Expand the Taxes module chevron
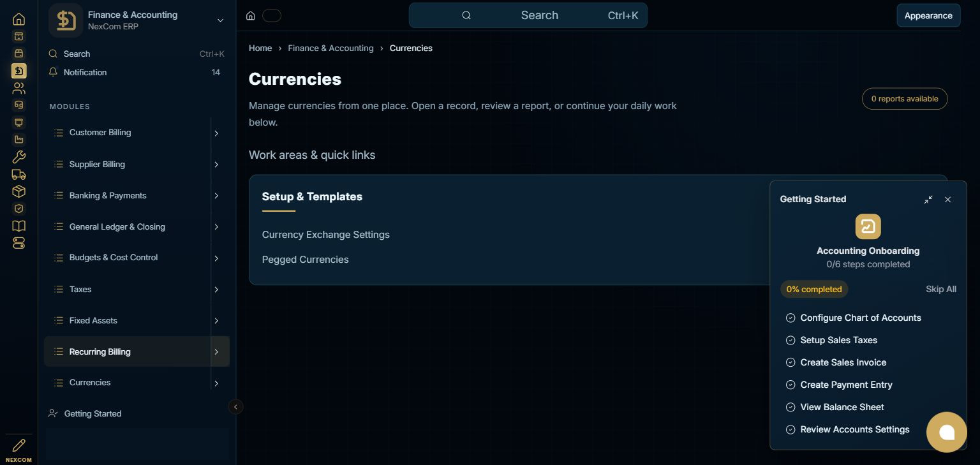Image resolution: width=980 pixels, height=465 pixels. 216,290
